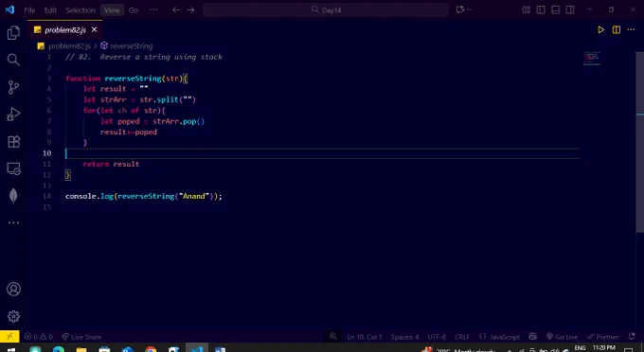
Task: Click the comment text on line 1
Action: [x=144, y=57]
